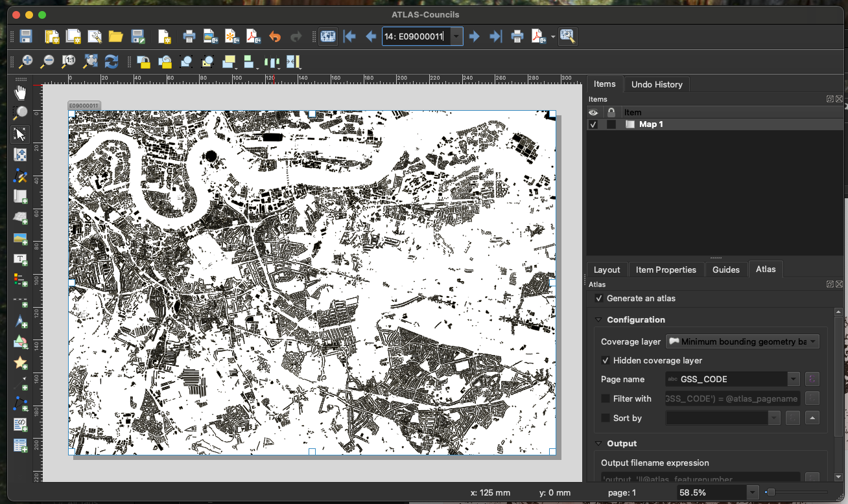Uncheck Generate an atlas
Image resolution: width=848 pixels, height=504 pixels.
pyautogui.click(x=599, y=299)
